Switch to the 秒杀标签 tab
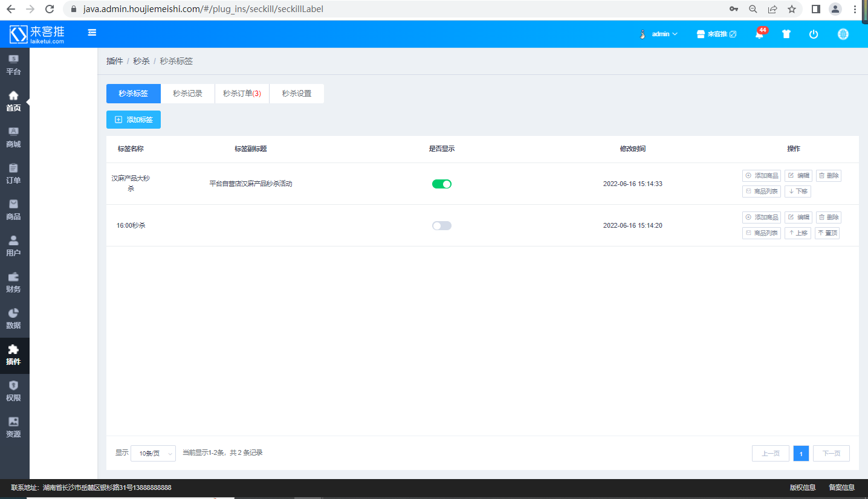The height and width of the screenshot is (499, 868). 134,94
